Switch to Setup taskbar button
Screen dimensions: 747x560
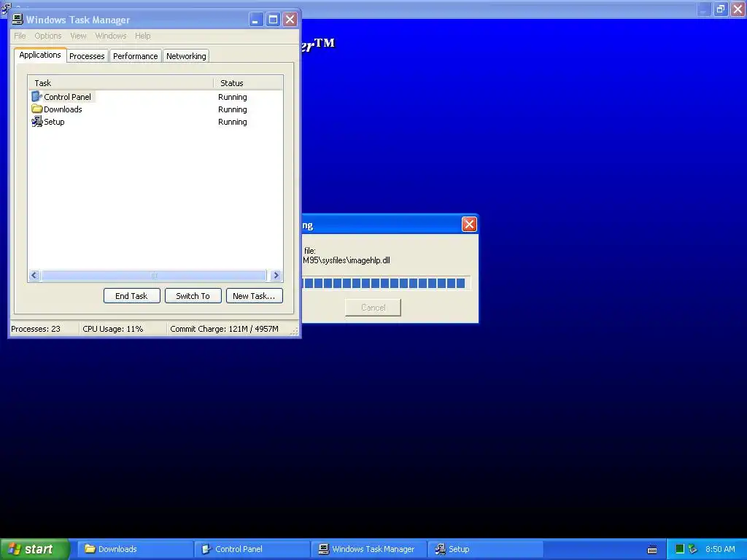tap(485, 549)
